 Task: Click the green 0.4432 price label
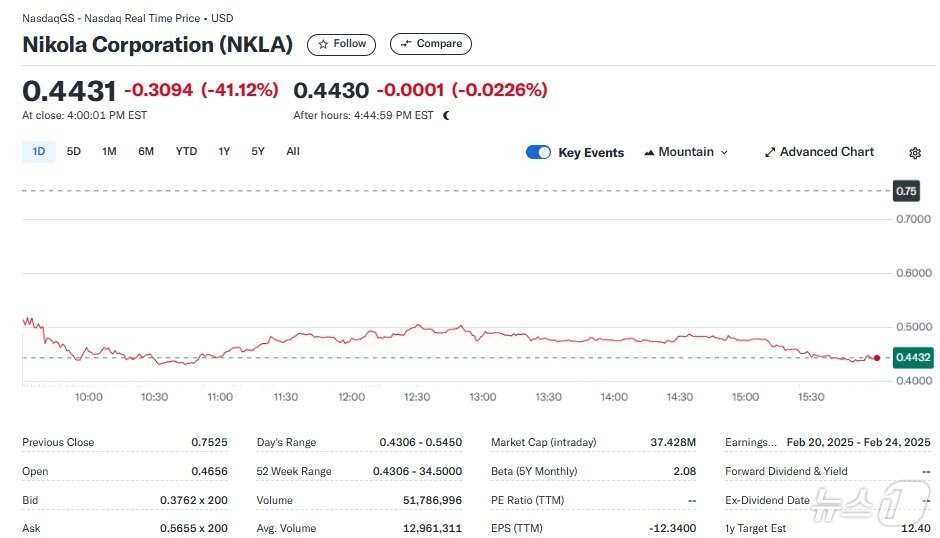click(912, 357)
